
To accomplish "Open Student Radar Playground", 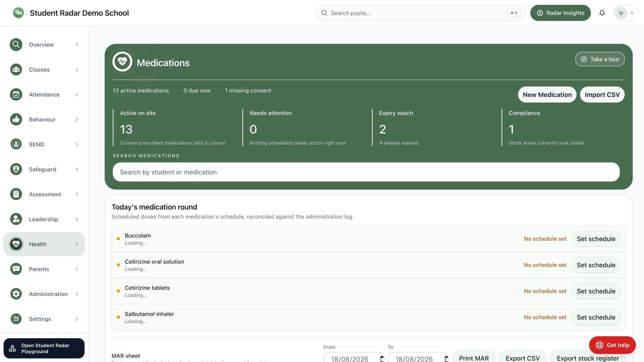I will point(44,348).
